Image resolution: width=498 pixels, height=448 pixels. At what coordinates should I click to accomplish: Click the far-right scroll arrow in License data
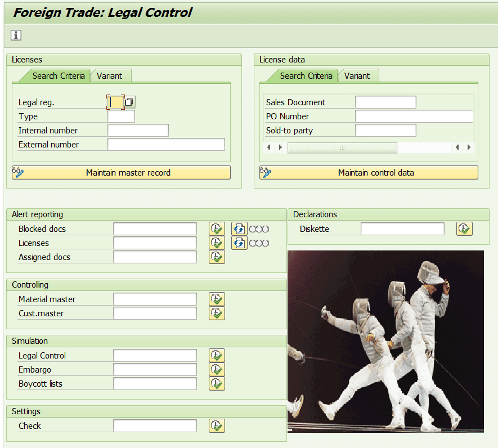point(469,147)
